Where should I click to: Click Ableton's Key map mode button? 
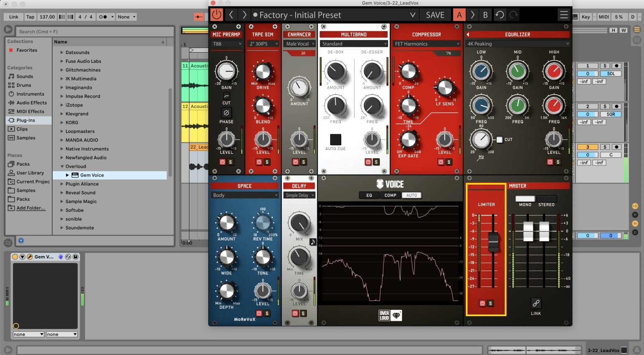click(x=585, y=17)
